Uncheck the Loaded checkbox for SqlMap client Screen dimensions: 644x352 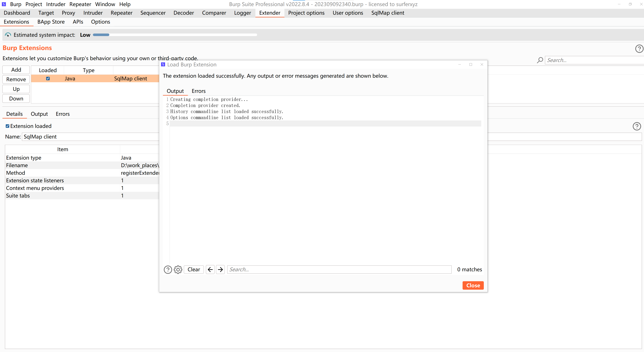pos(48,79)
